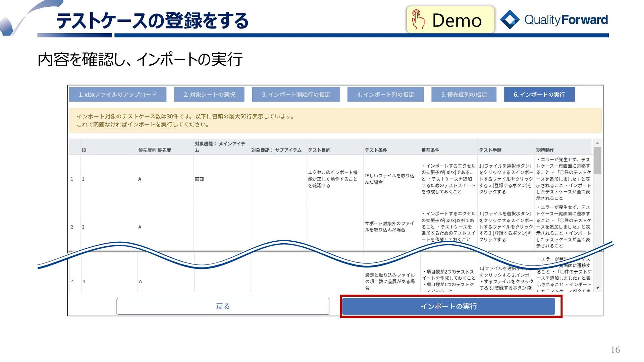This screenshot has width=644, height=362.
Task: Click the 期待動作 column header
Action: point(545,150)
